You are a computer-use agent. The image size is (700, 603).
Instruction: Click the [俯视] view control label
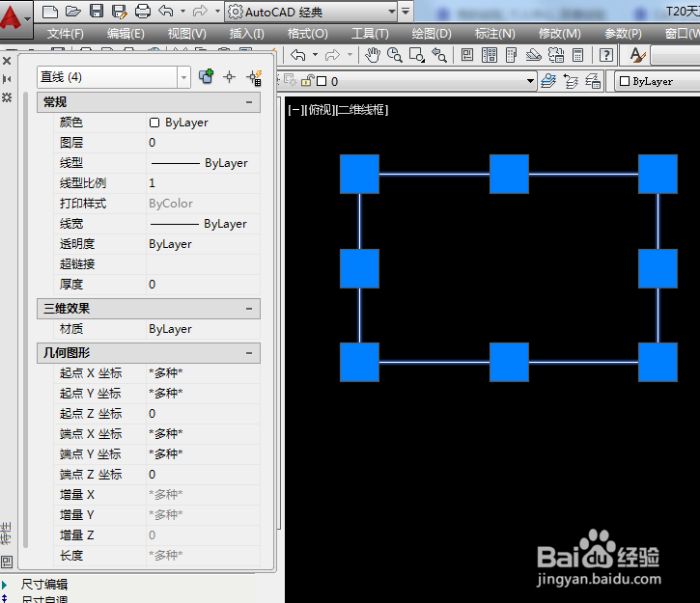coord(321,110)
